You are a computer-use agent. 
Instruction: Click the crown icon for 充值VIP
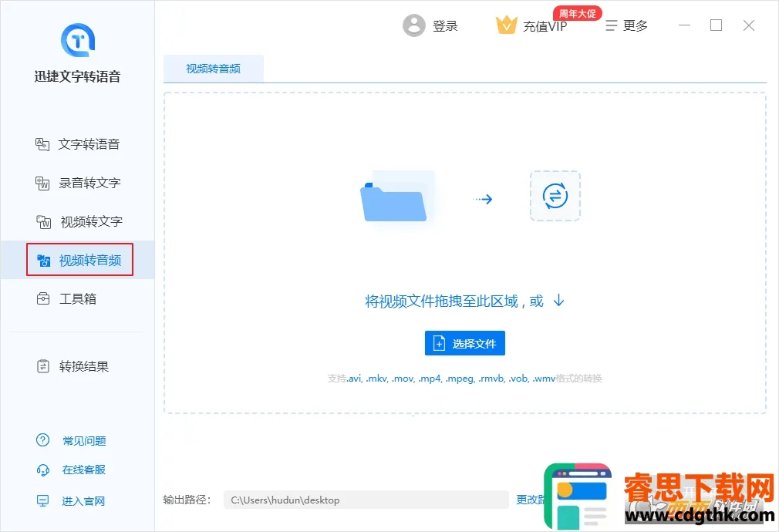point(506,25)
